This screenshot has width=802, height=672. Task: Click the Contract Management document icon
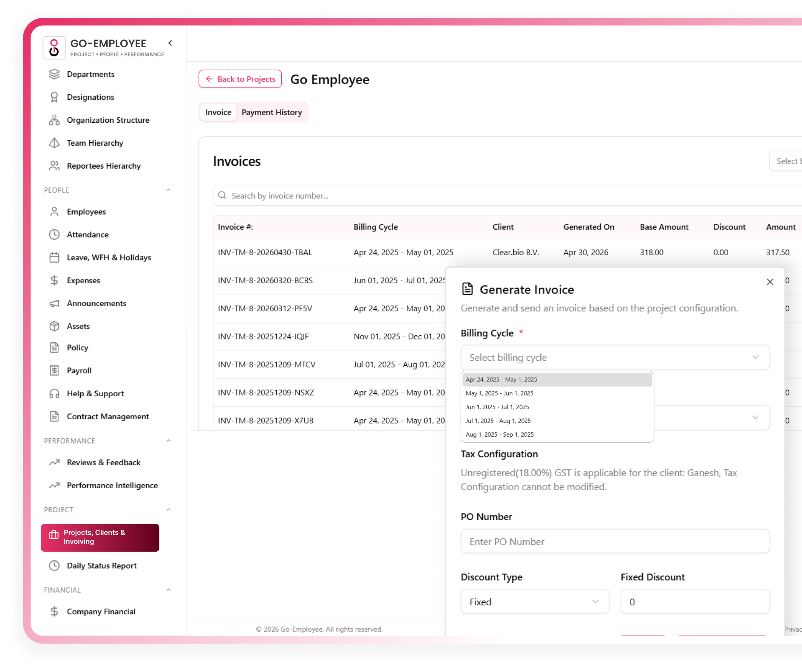(54, 417)
